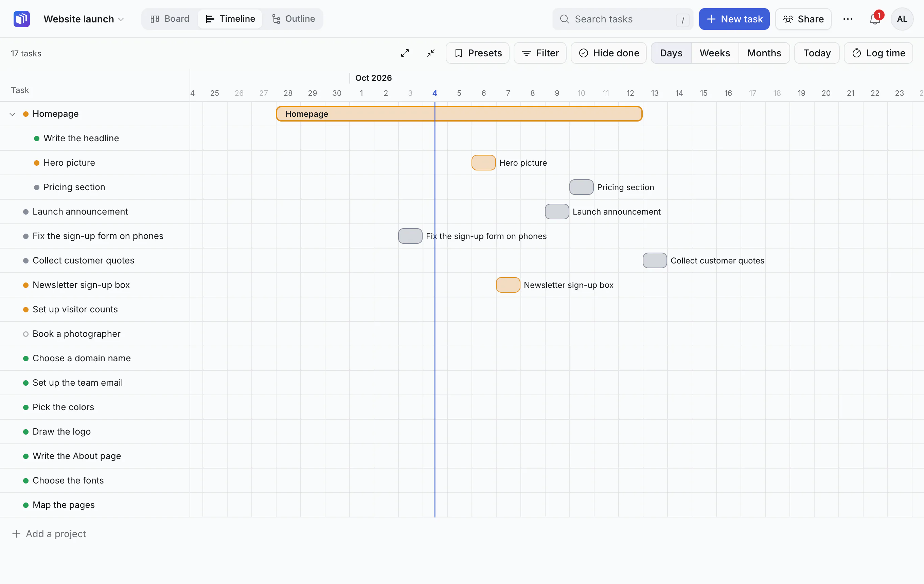Select the Collect customer quotes bar
This screenshot has height=584, width=924.
[x=655, y=260]
